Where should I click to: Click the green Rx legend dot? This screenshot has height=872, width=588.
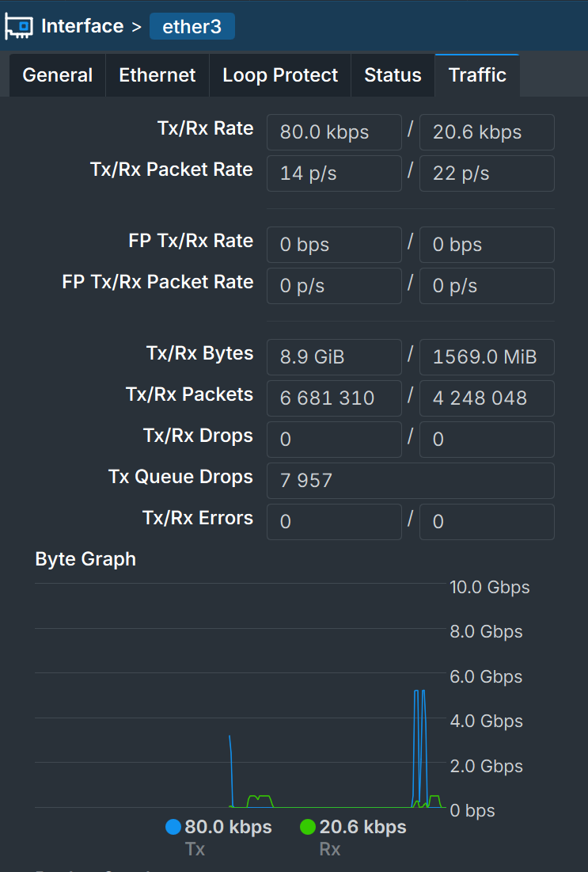(308, 828)
